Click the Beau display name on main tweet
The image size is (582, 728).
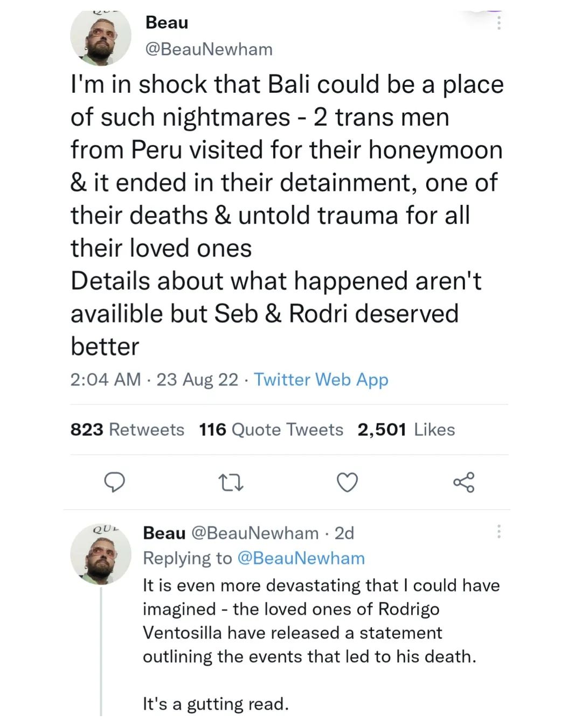pos(167,23)
